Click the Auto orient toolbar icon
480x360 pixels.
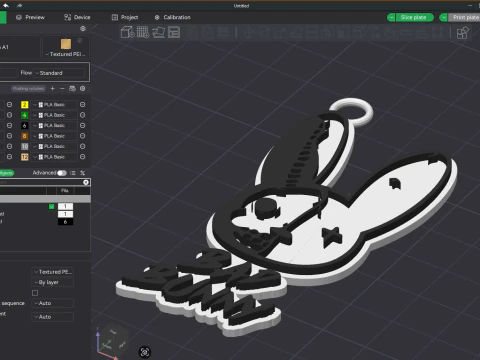[159, 32]
